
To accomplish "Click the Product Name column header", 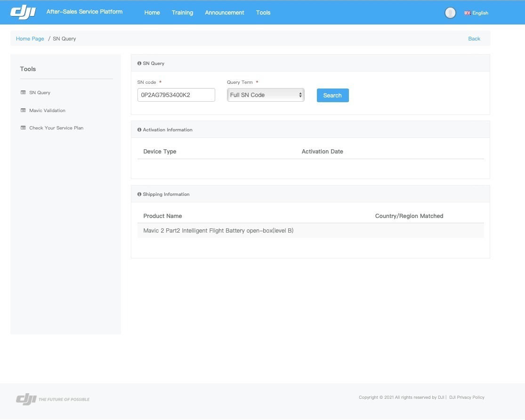I will [163, 216].
